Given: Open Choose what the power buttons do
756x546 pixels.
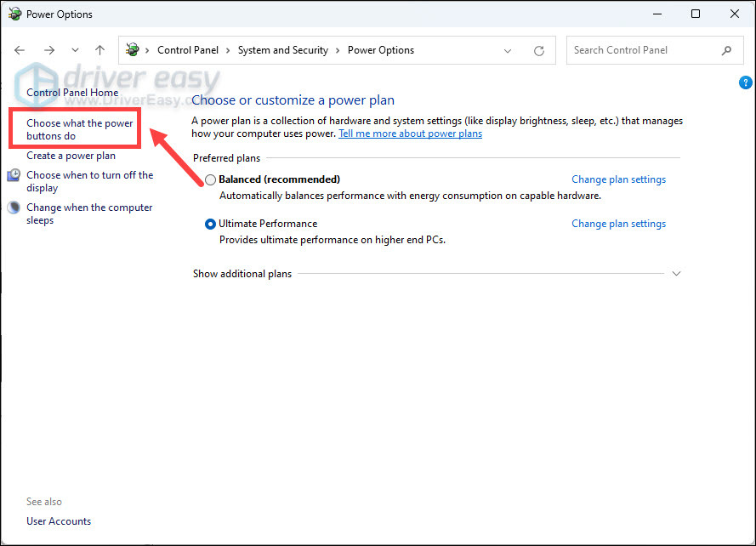Looking at the screenshot, I should tap(79, 129).
